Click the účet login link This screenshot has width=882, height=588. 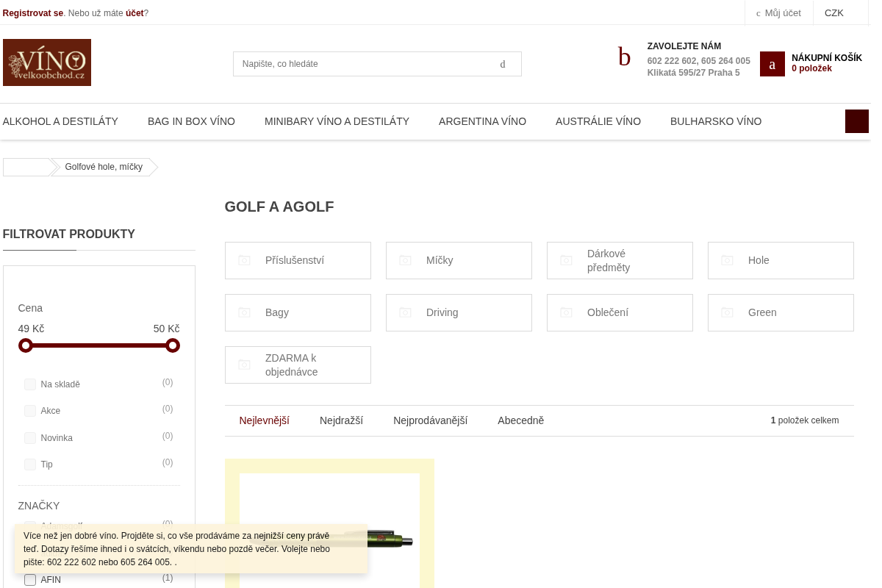tap(135, 13)
